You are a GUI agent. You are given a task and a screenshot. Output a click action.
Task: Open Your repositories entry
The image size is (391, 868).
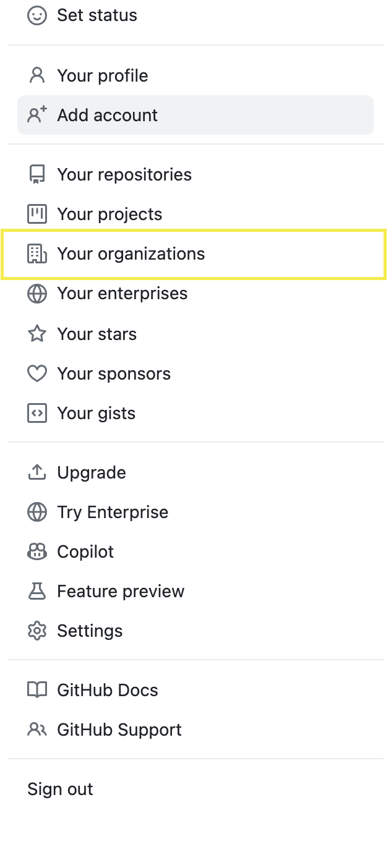195,174
